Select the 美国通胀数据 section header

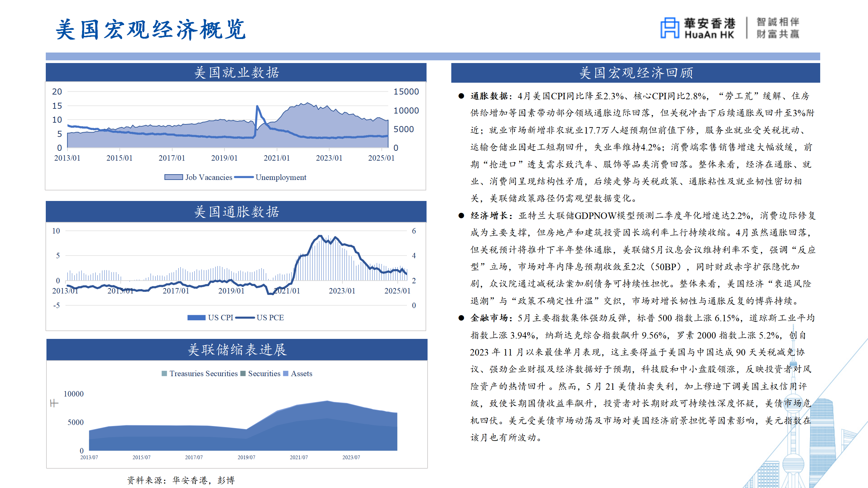pos(236,211)
